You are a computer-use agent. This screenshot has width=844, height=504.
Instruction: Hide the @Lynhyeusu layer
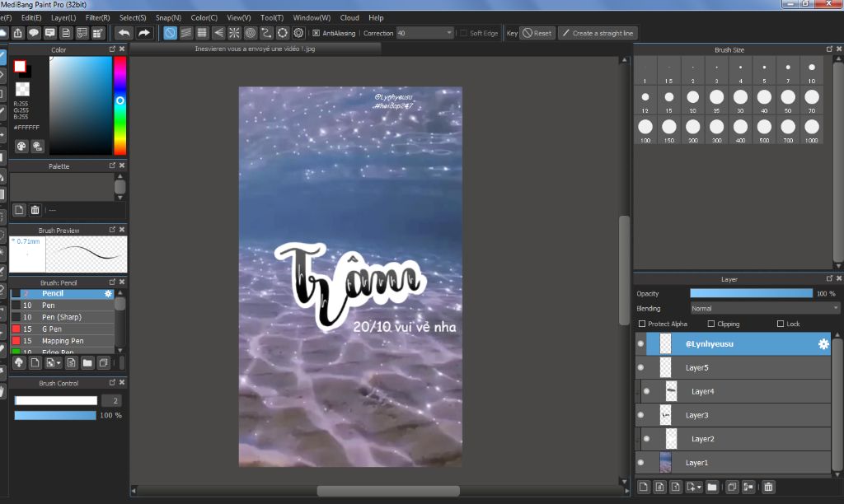click(640, 343)
